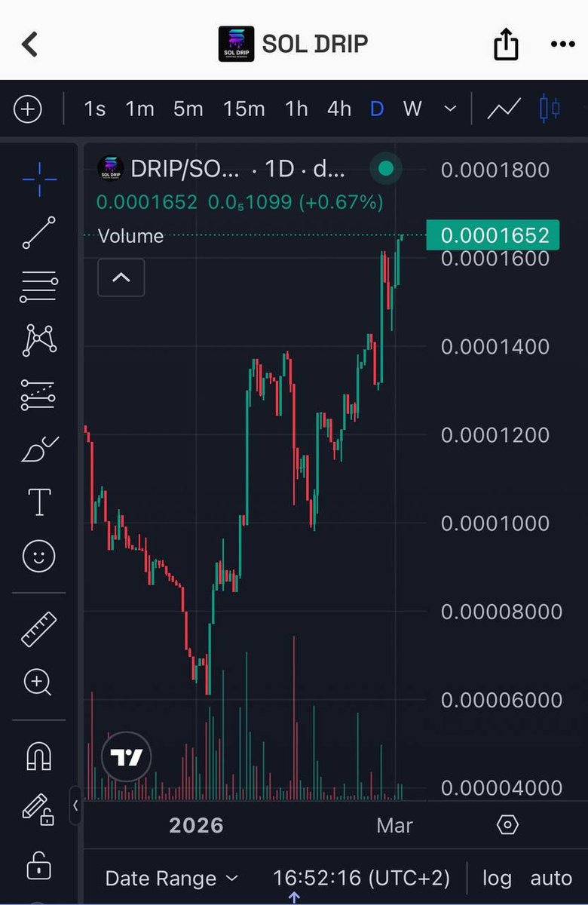The image size is (588, 905).
Task: Expand more timeframes dropdown chevron
Action: coord(450,109)
